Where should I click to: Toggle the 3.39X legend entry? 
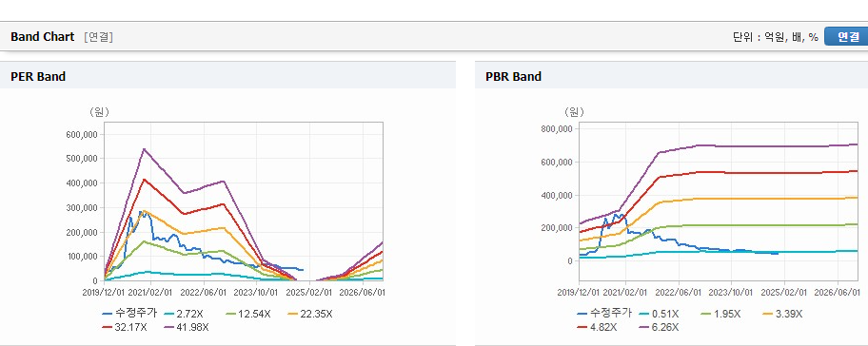[782, 314]
